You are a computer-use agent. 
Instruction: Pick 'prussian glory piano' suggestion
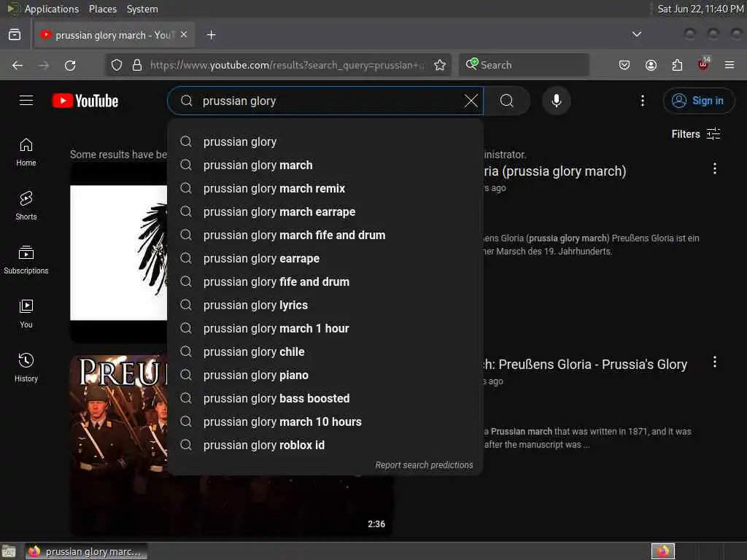325,375
